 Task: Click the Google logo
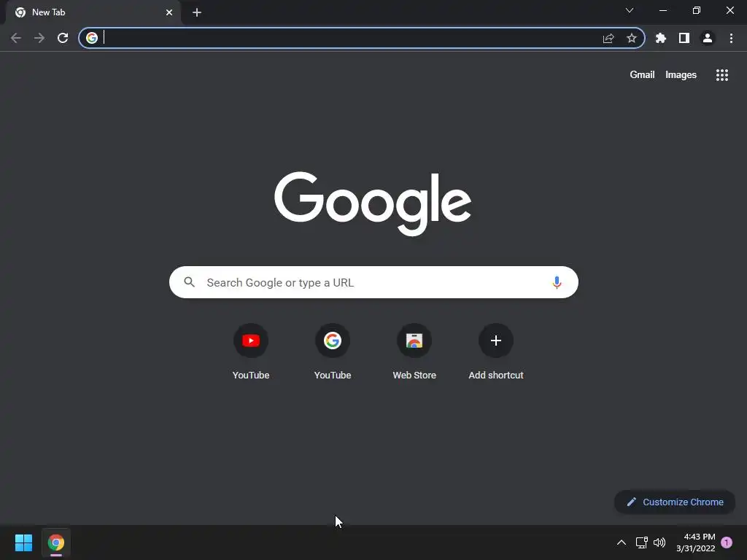click(373, 203)
